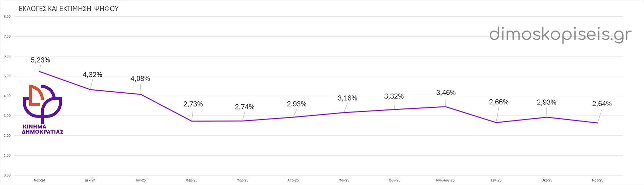The image size is (644, 185).
Task: Click the 8,00 y-axis value
Action: (7, 16)
